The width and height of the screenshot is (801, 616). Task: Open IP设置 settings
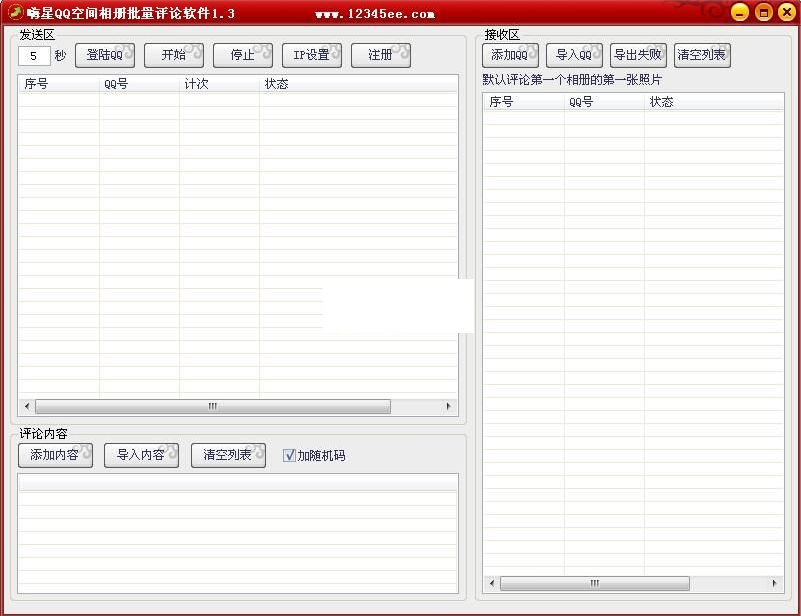click(312, 55)
